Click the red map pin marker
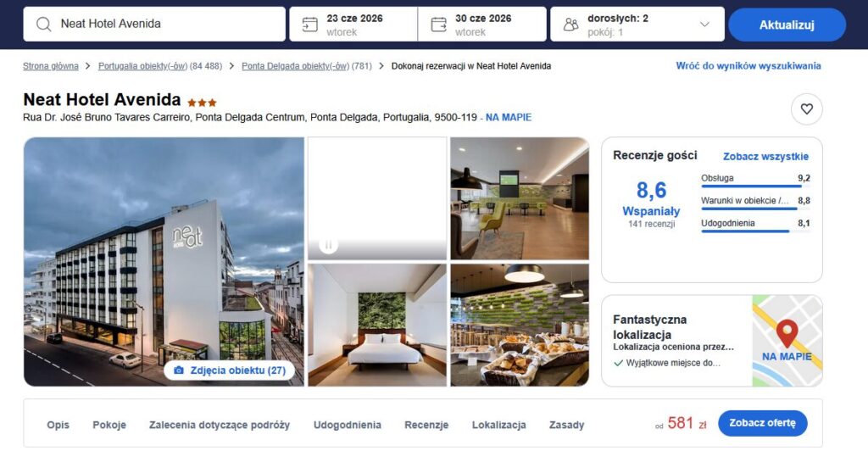The height and width of the screenshot is (451, 868). pyautogui.click(x=787, y=332)
